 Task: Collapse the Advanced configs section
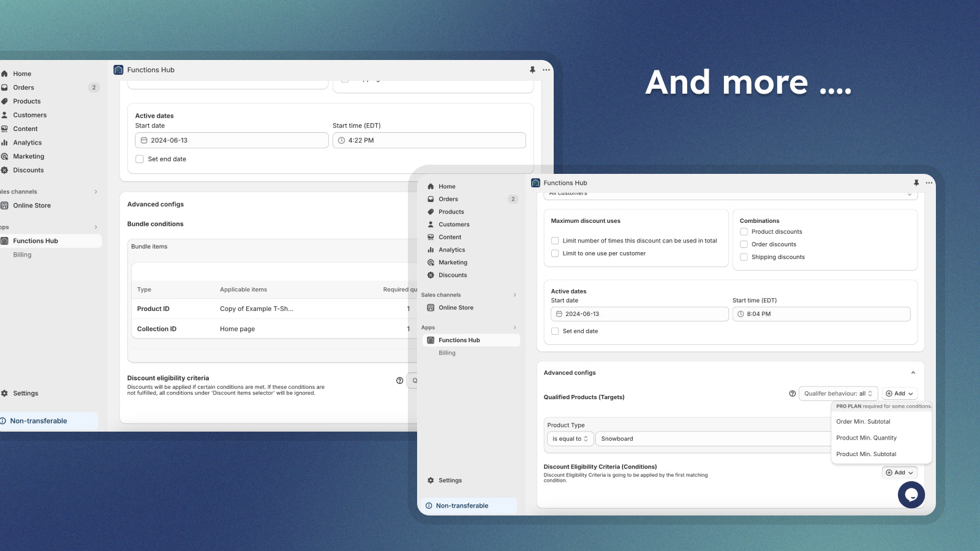point(913,373)
